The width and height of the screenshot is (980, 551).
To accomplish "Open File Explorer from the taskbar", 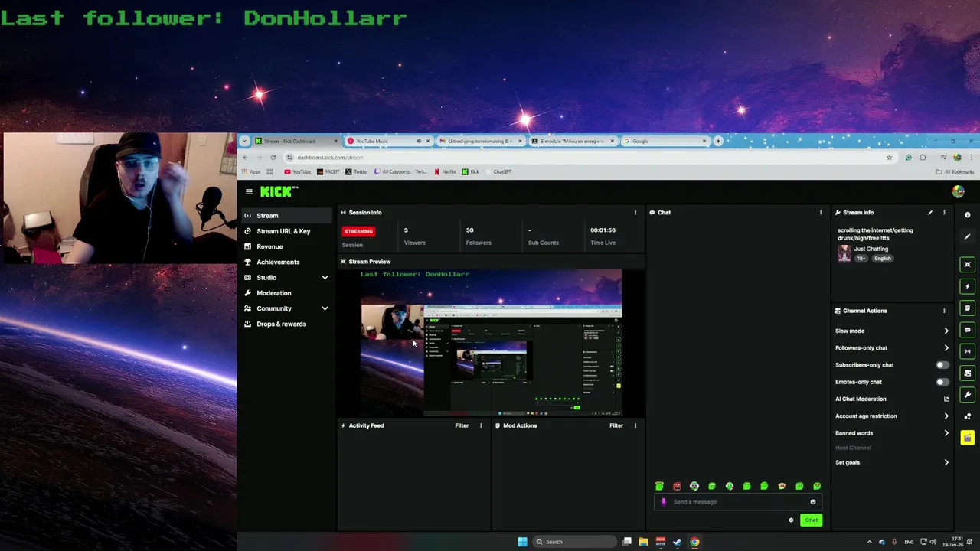I will click(644, 542).
